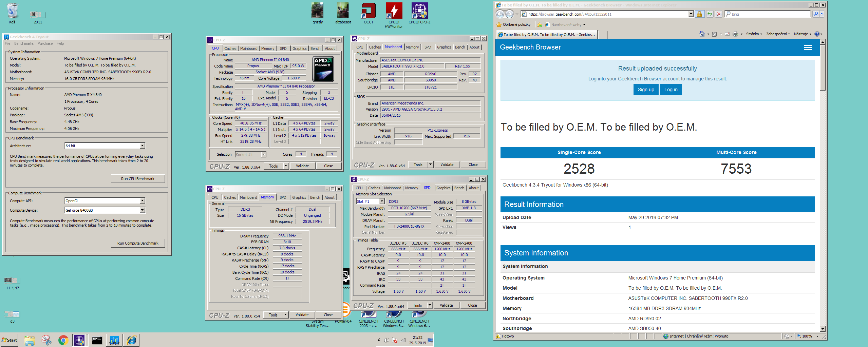Viewport: 868px width, 347px height.
Task: Click the RSS feeds icon in IE toolbar
Action: tap(714, 34)
